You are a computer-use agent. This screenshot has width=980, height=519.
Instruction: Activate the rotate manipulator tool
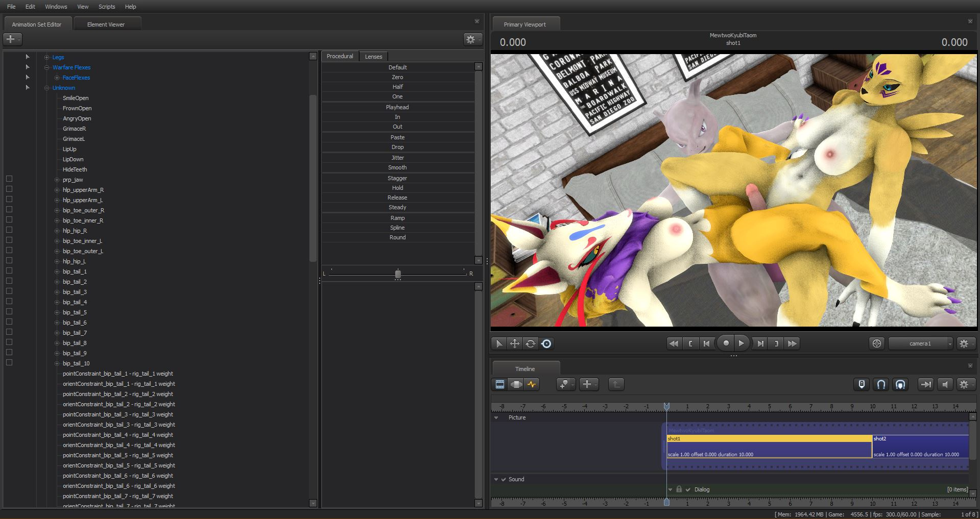(x=531, y=343)
